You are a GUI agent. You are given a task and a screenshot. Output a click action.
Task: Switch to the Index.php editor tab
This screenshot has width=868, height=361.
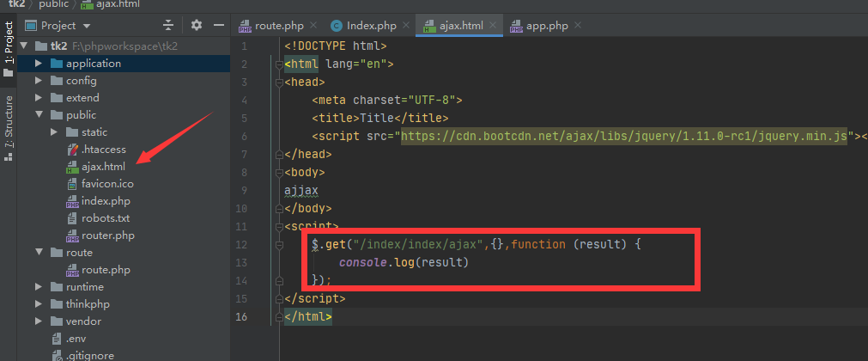click(x=371, y=26)
